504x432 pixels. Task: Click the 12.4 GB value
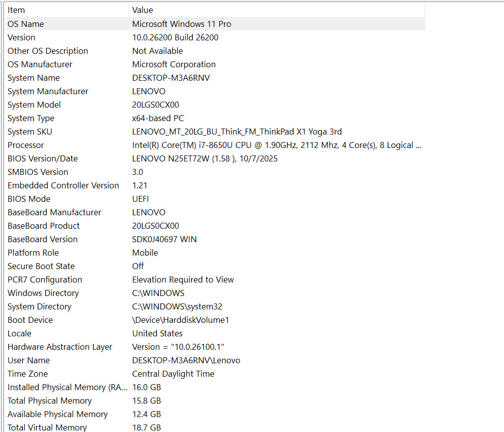coord(147,415)
